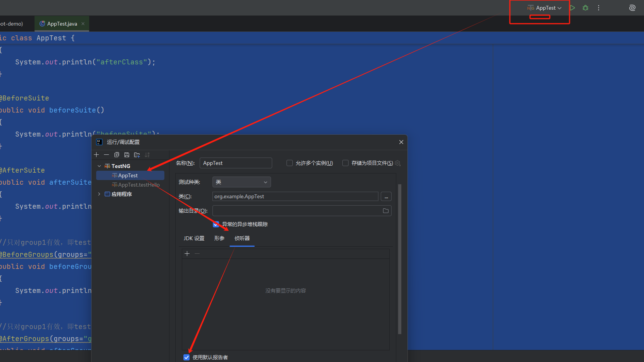
Task: Open the more actions three-dot menu
Action: point(599,8)
